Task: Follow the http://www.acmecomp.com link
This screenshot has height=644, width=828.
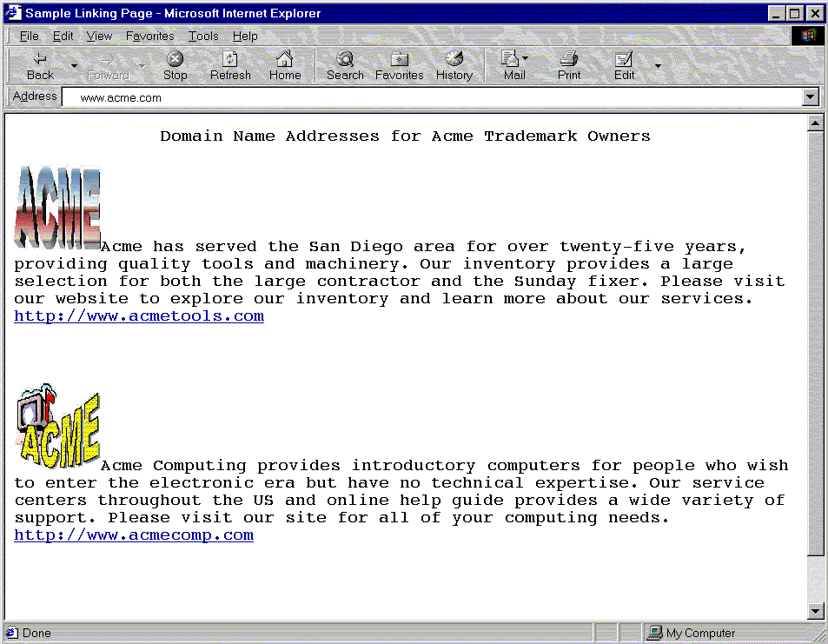Action: (x=134, y=535)
